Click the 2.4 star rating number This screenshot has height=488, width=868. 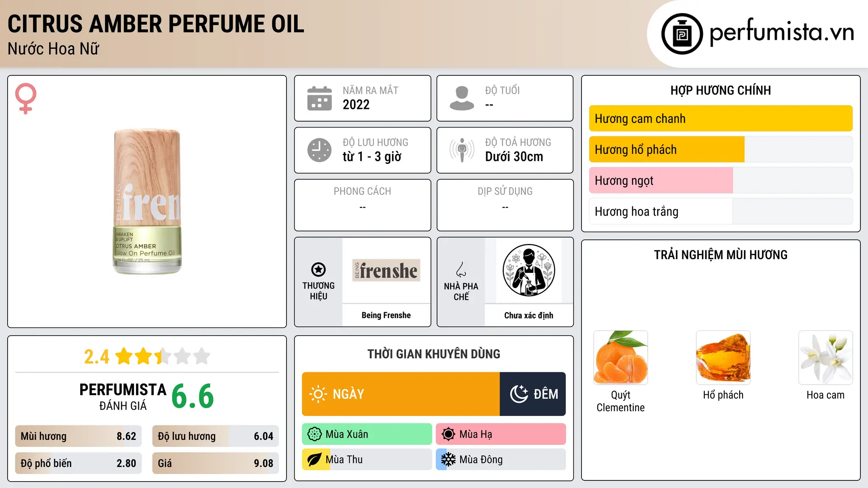(x=97, y=356)
